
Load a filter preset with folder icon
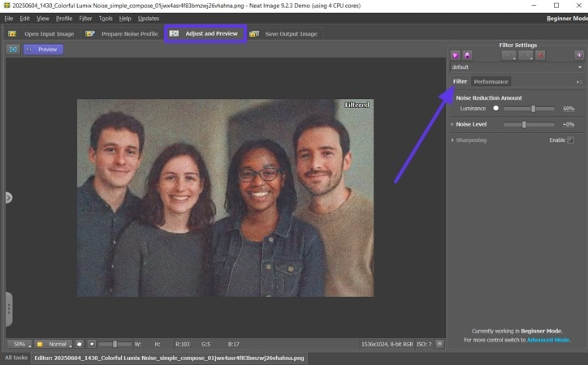coord(456,55)
